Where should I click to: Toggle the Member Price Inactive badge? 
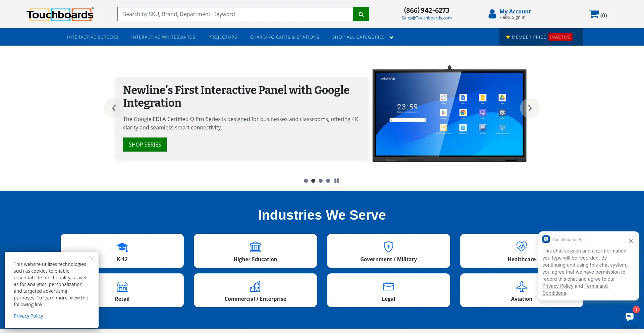pos(560,37)
